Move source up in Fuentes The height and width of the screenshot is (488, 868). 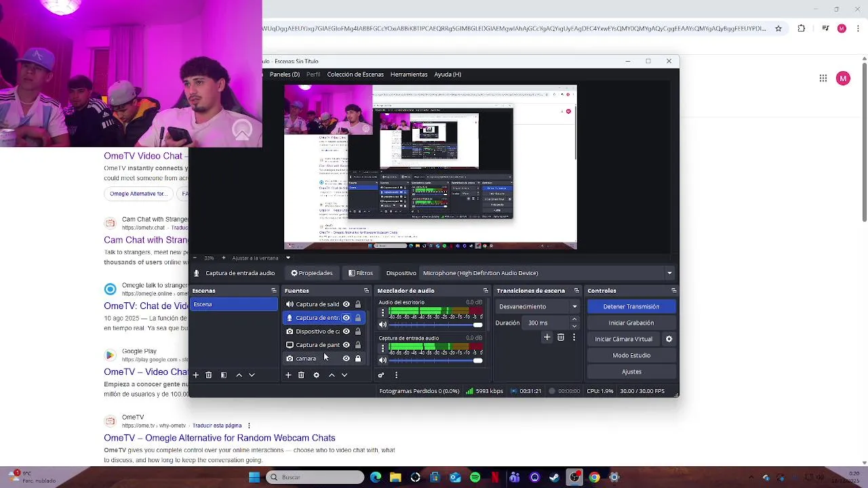click(332, 375)
